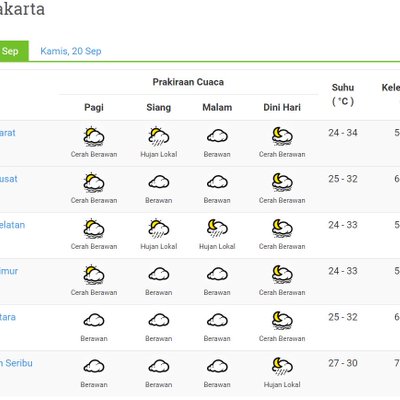Click the Dini Hari column header
400x400 pixels.
tap(282, 107)
